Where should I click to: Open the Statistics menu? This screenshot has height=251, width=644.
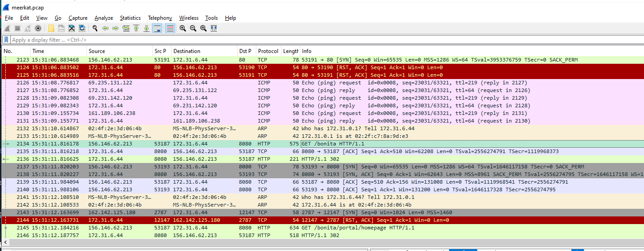[130, 18]
